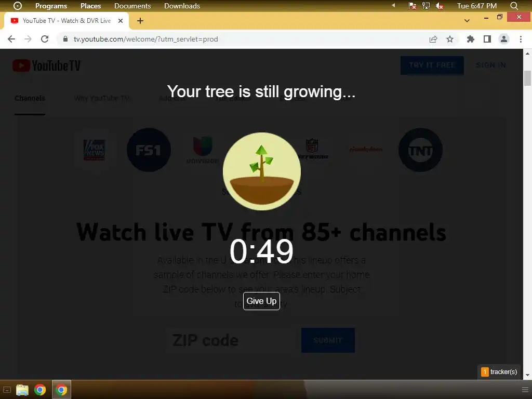Click the SUBMIT button
The image size is (532, 399).
click(x=328, y=340)
